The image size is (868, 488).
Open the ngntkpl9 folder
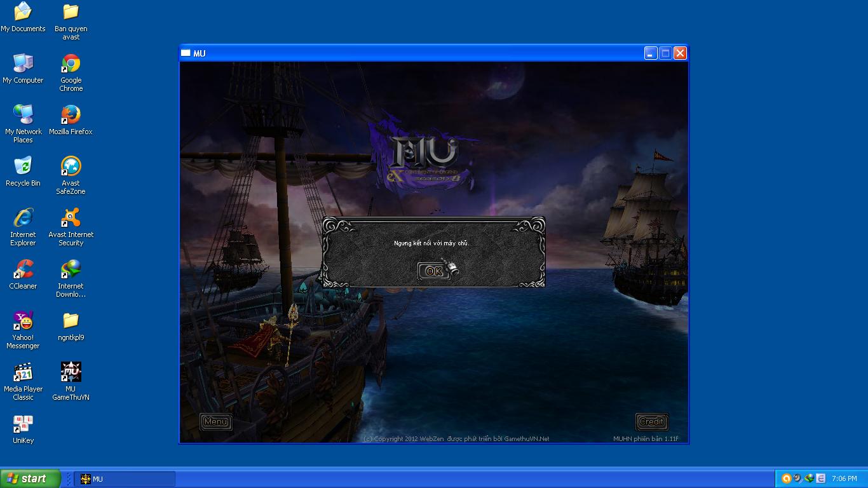pos(71,326)
